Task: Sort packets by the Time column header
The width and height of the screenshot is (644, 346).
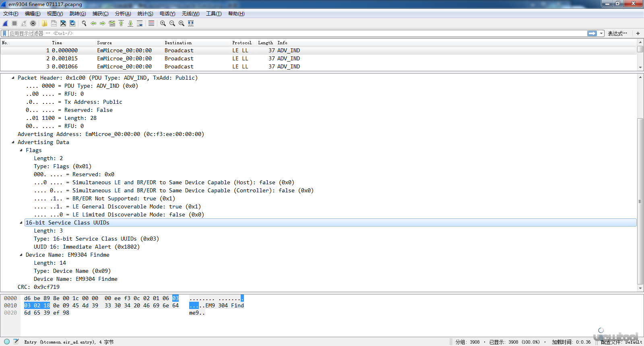Action: [x=73, y=43]
